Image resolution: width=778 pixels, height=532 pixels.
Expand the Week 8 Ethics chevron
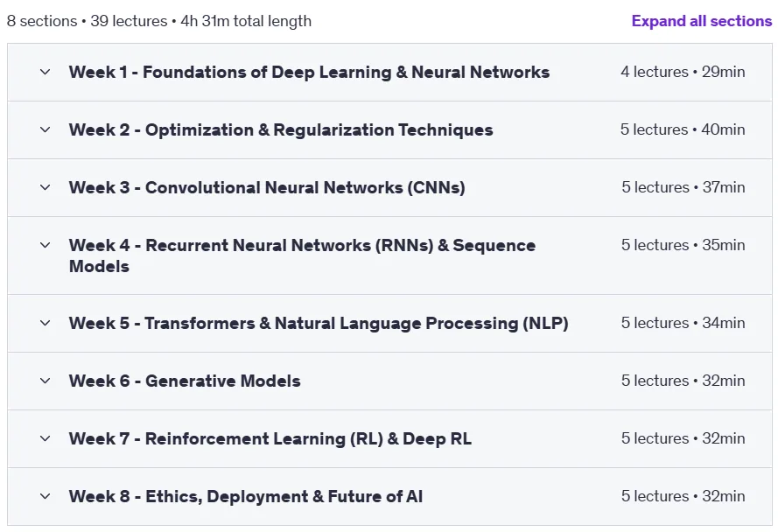46,496
